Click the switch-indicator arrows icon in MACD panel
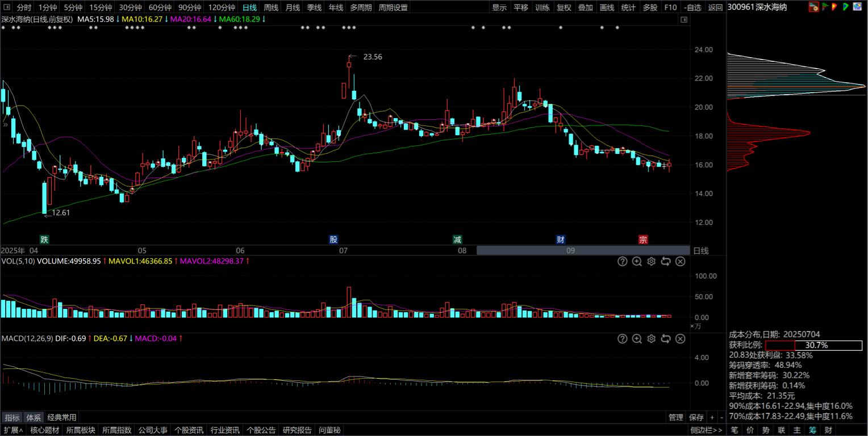Viewport: 868px width, 436px height. click(x=666, y=339)
